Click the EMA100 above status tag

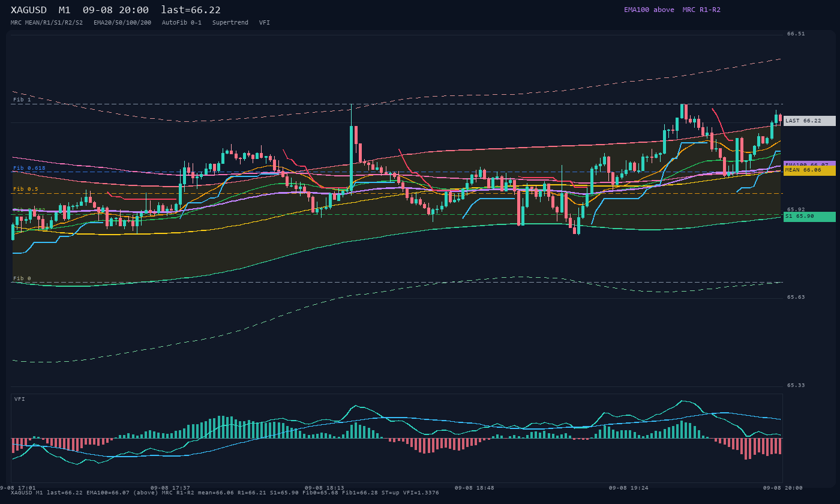coord(649,10)
